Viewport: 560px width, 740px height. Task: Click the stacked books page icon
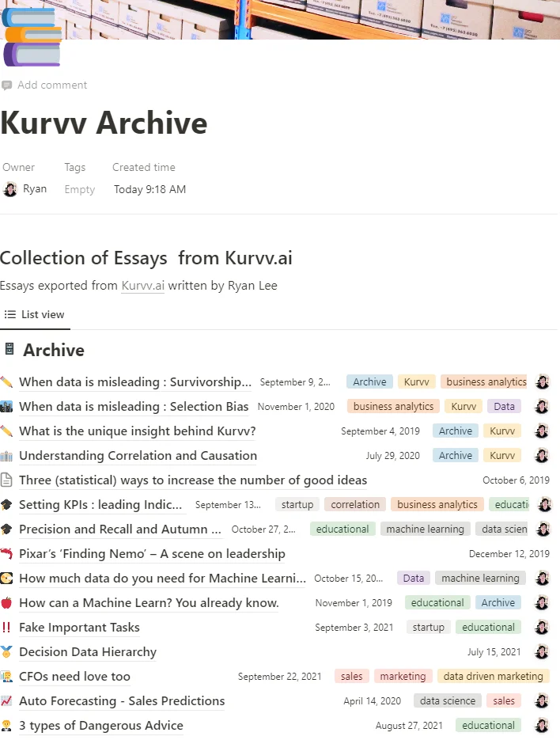[x=32, y=36]
